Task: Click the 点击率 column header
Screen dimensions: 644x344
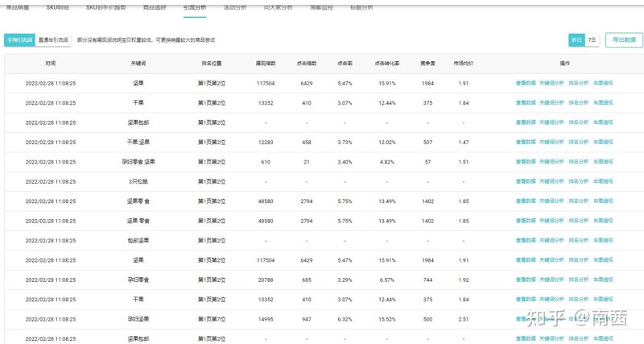Action: click(345, 64)
